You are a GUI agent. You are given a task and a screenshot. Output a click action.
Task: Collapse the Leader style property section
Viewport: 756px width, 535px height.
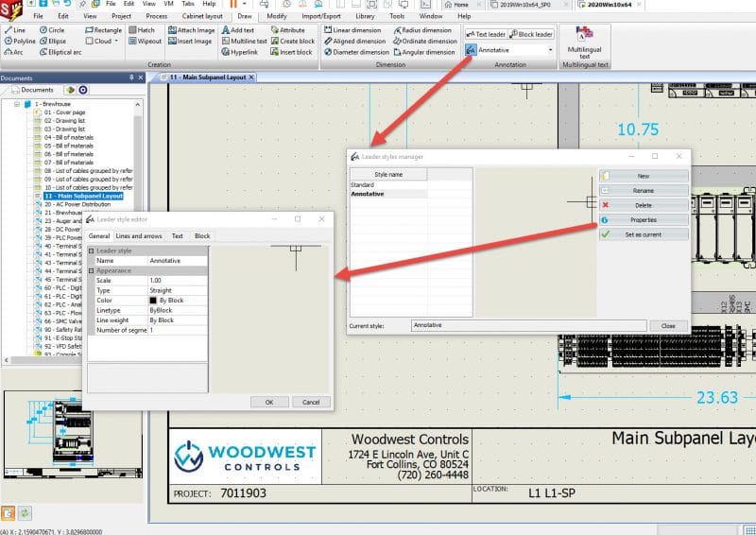tap(91, 250)
